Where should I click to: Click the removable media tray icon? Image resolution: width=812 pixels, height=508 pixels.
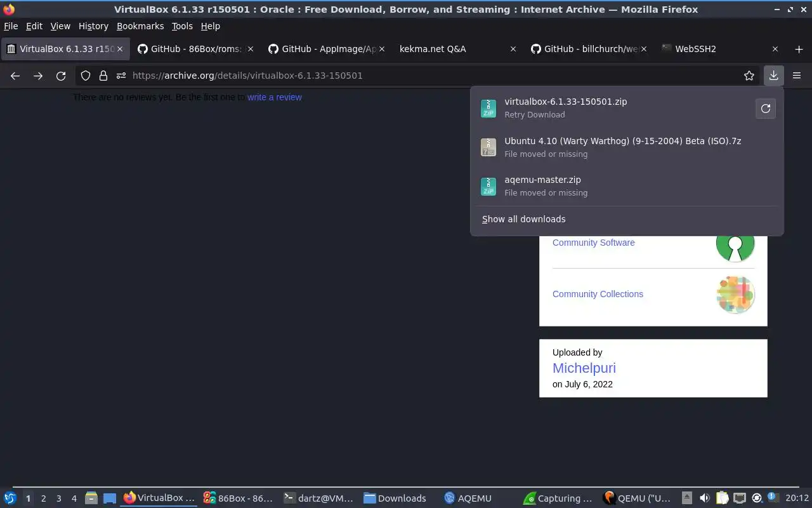point(687,498)
